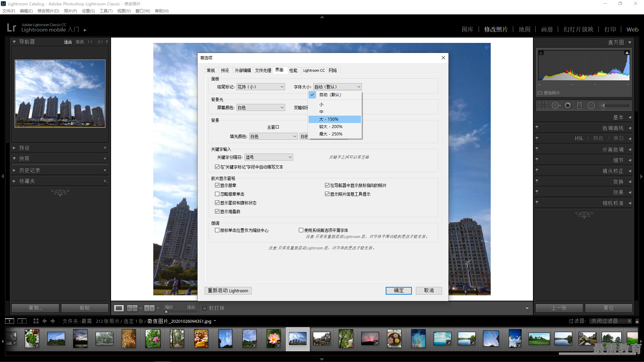Select the Radial Filter tool
Image resolution: width=644 pixels, height=362 pixels.
591,106
